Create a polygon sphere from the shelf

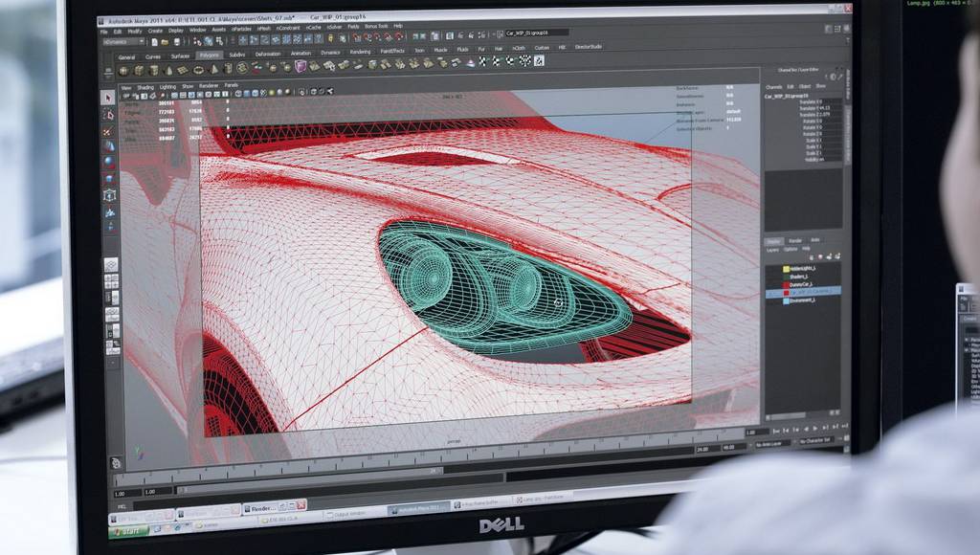123,71
